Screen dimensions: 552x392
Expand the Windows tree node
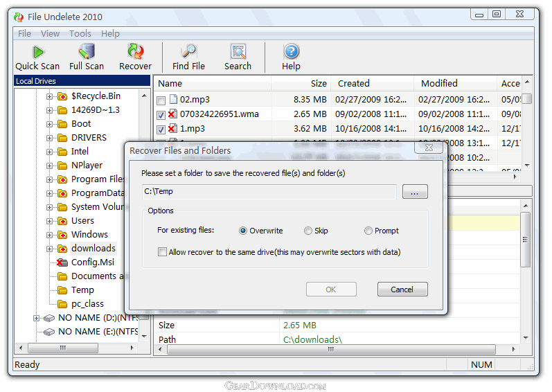tap(49, 235)
